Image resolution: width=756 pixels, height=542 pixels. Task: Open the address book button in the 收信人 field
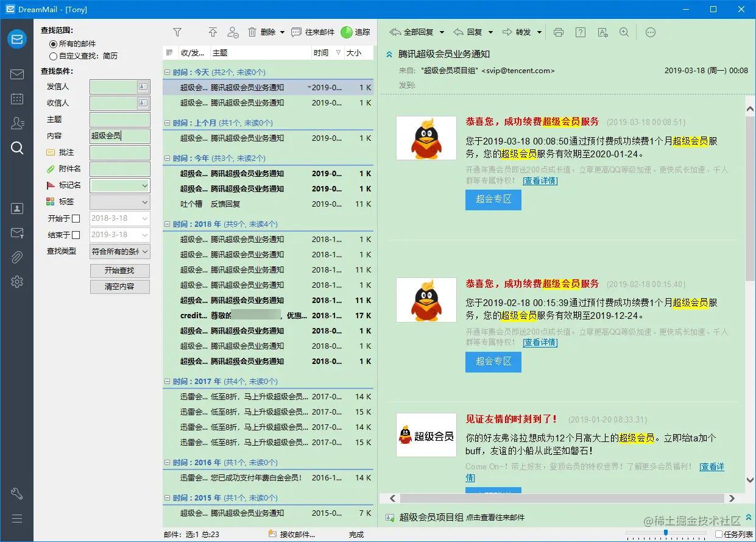pos(143,103)
